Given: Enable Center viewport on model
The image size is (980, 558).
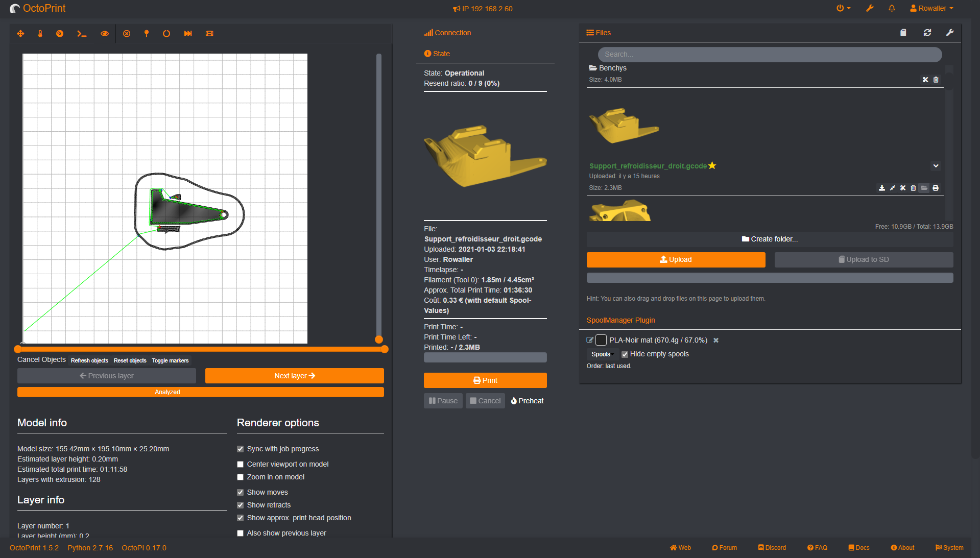Looking at the screenshot, I should [240, 464].
